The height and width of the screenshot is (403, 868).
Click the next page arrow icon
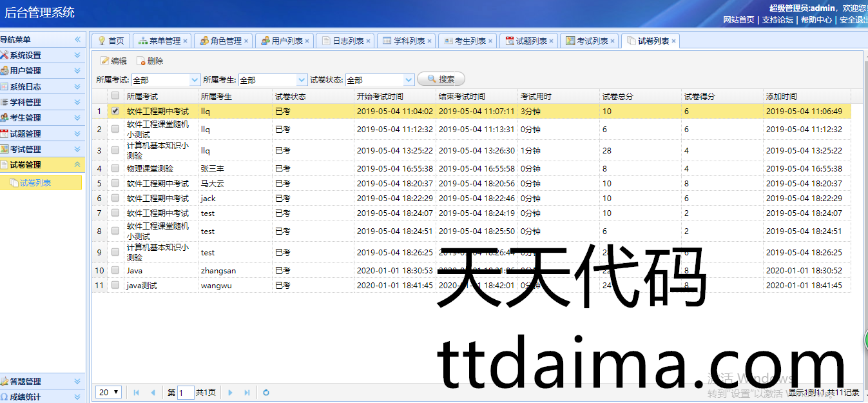[x=231, y=392]
